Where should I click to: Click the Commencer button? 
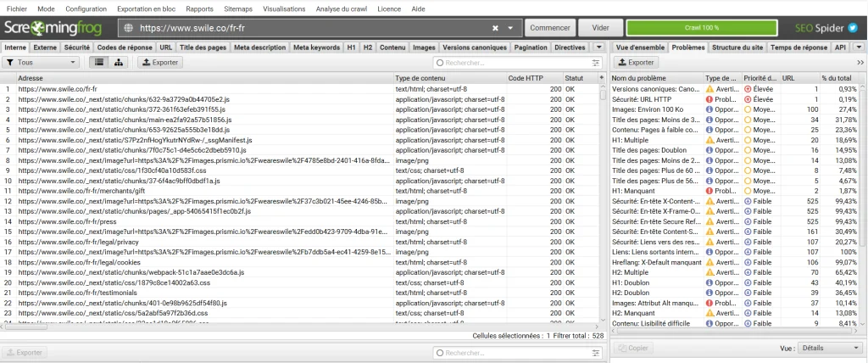pos(550,28)
